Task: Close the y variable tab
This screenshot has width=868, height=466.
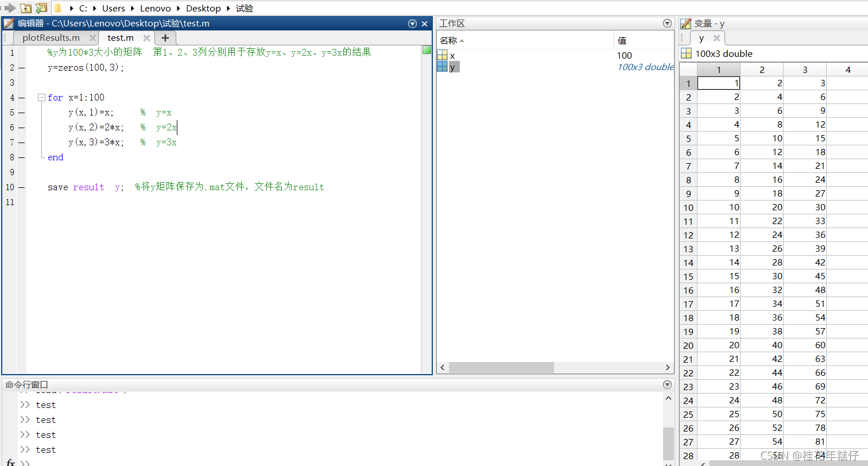Action: [716, 38]
